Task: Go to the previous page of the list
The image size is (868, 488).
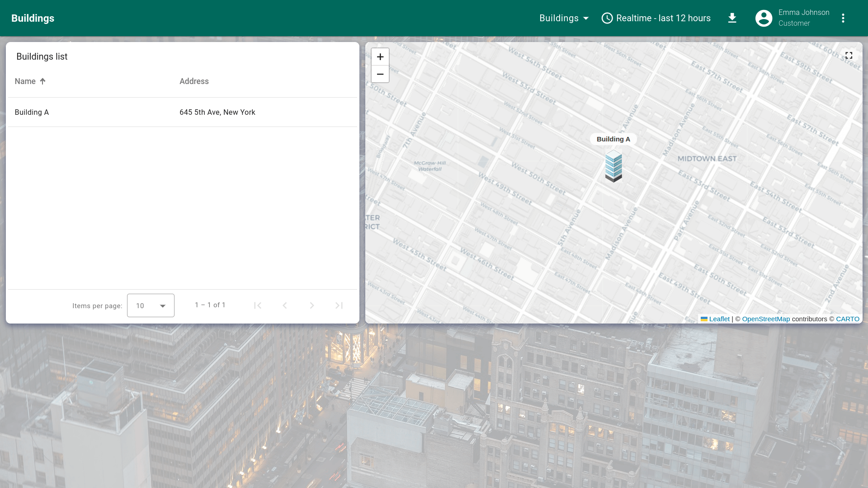Action: pos(285,306)
